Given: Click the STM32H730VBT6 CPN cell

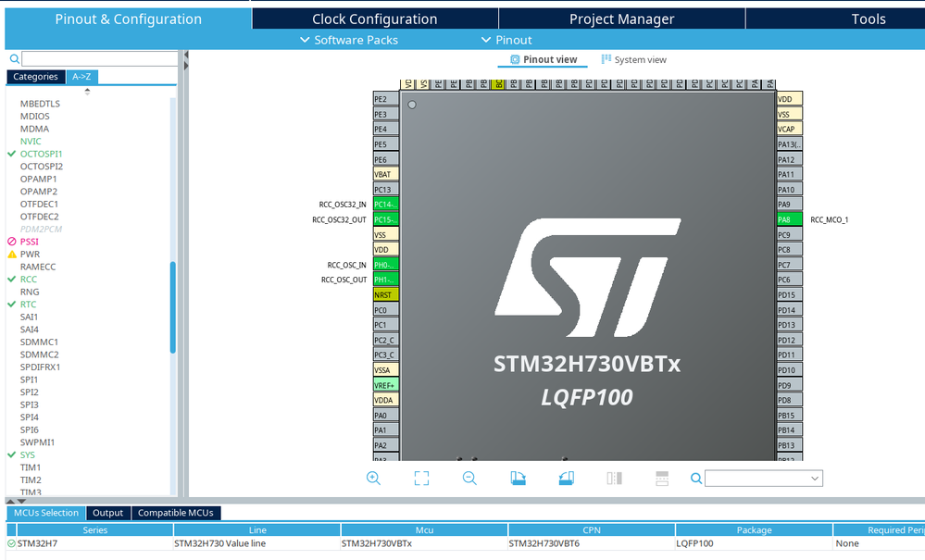Looking at the screenshot, I should click(x=592, y=543).
